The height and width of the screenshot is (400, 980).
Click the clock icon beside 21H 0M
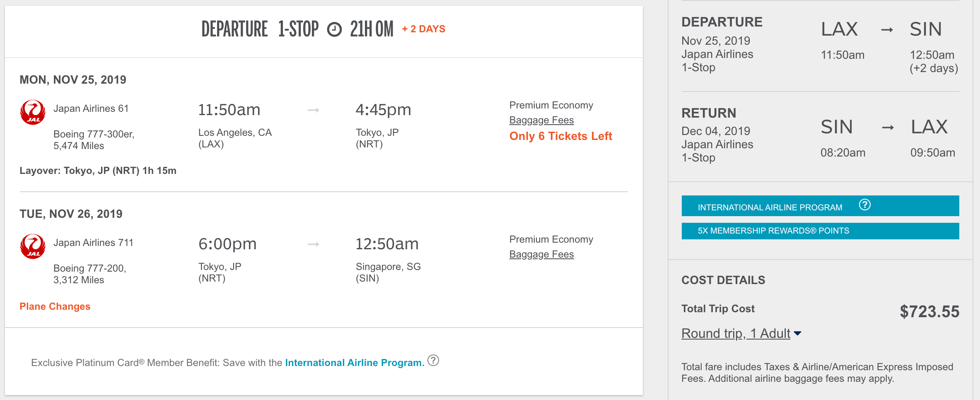click(334, 29)
